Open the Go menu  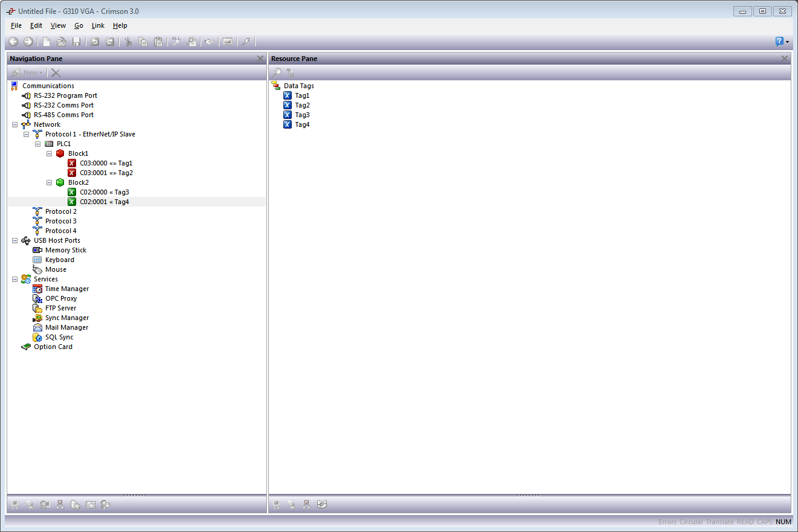[79, 25]
